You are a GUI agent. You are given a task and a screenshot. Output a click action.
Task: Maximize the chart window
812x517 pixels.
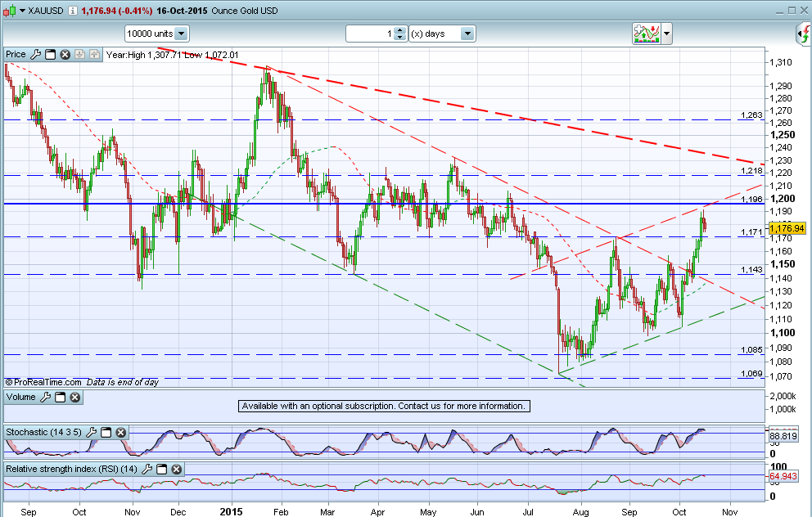pyautogui.click(x=792, y=11)
